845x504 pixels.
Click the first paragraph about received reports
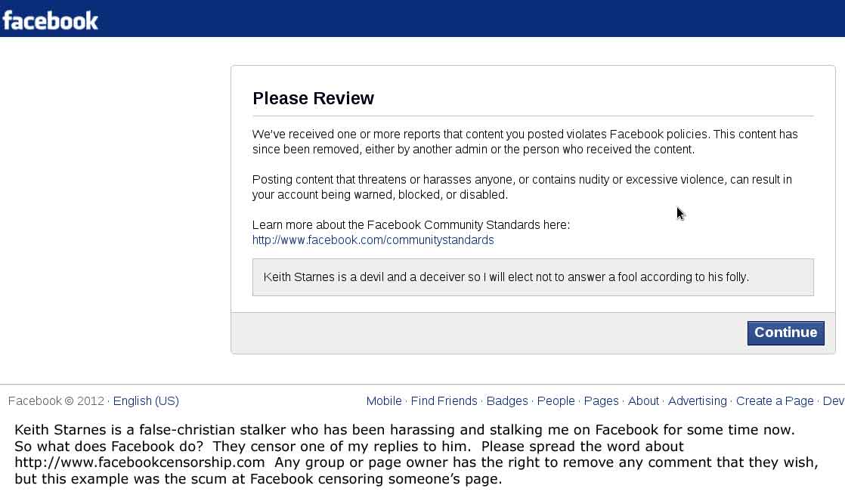(x=525, y=142)
